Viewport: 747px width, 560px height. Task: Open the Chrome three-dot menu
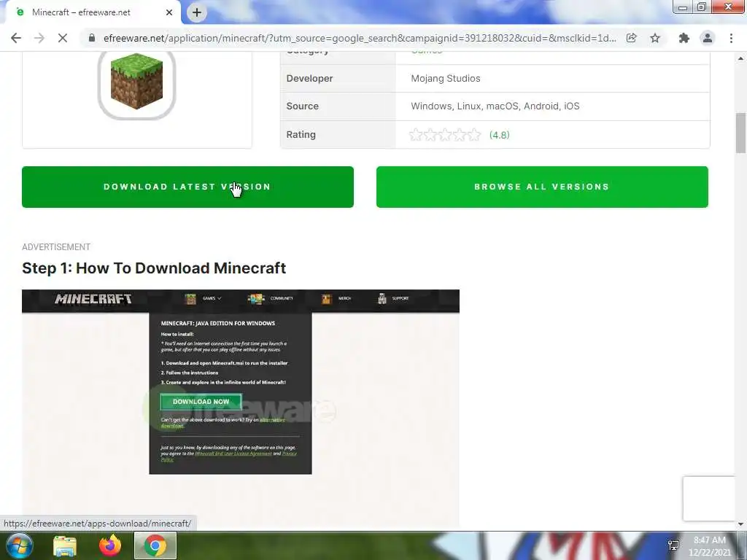click(731, 38)
